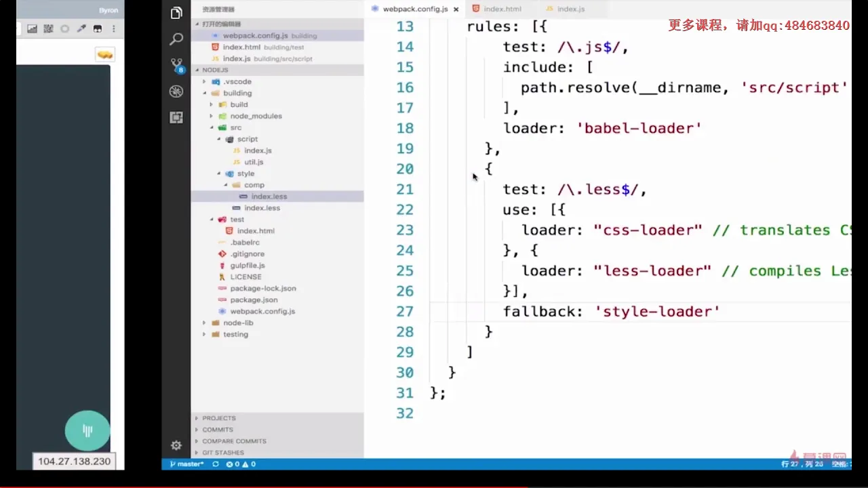The image size is (868, 488).
Task: Open the Explorer view in the activity bar
Action: point(176,13)
